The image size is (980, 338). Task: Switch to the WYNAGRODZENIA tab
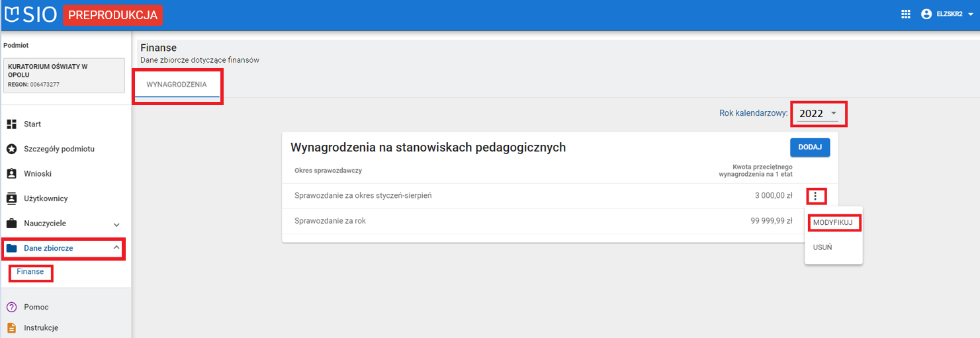pos(177,85)
